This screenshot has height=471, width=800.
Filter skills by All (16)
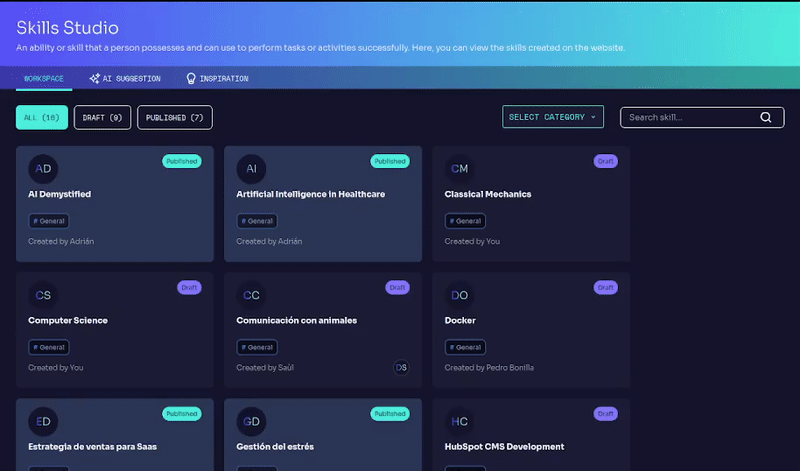(x=42, y=117)
